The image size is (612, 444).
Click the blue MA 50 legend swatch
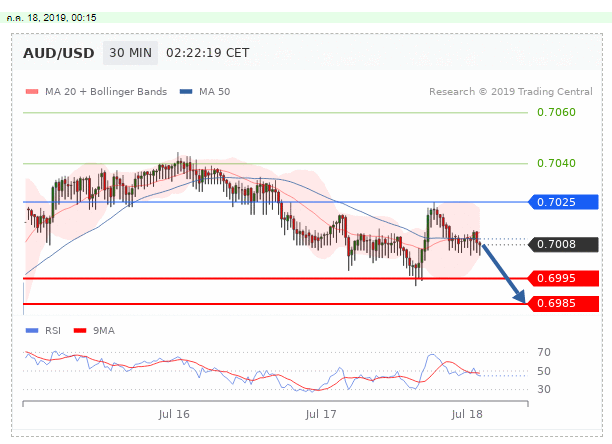click(x=186, y=92)
